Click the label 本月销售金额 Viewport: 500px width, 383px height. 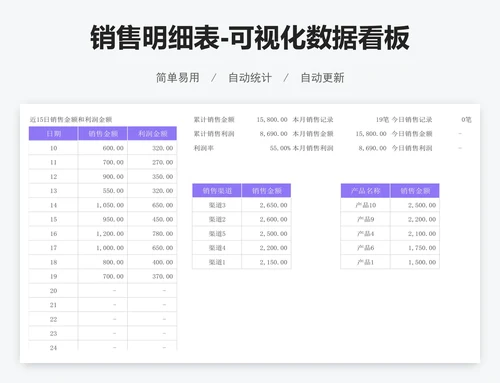pos(313,134)
